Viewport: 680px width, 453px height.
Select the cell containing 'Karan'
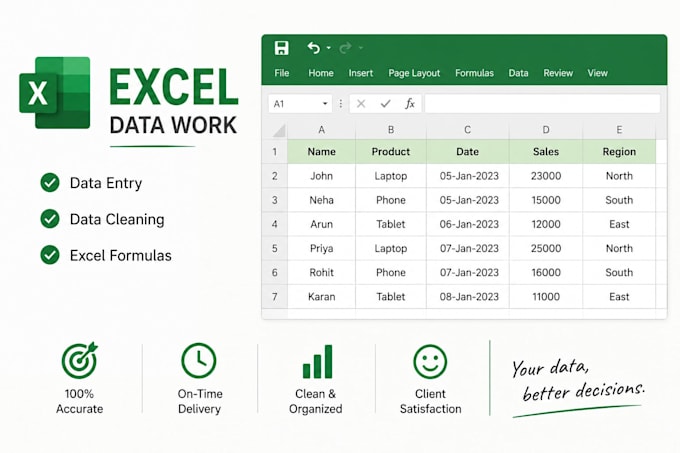(x=321, y=297)
